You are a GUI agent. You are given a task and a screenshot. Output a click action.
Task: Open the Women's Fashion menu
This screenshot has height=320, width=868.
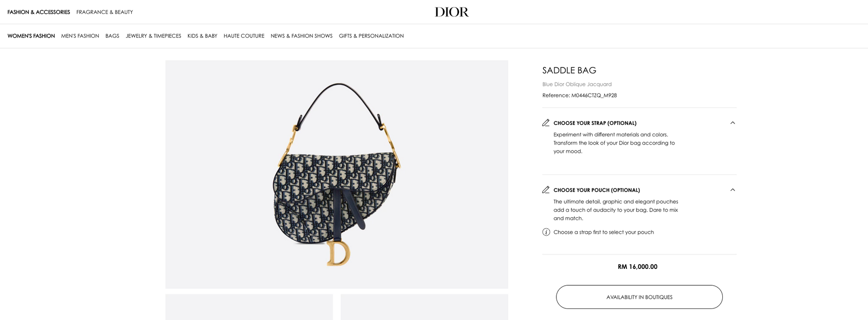(x=31, y=36)
